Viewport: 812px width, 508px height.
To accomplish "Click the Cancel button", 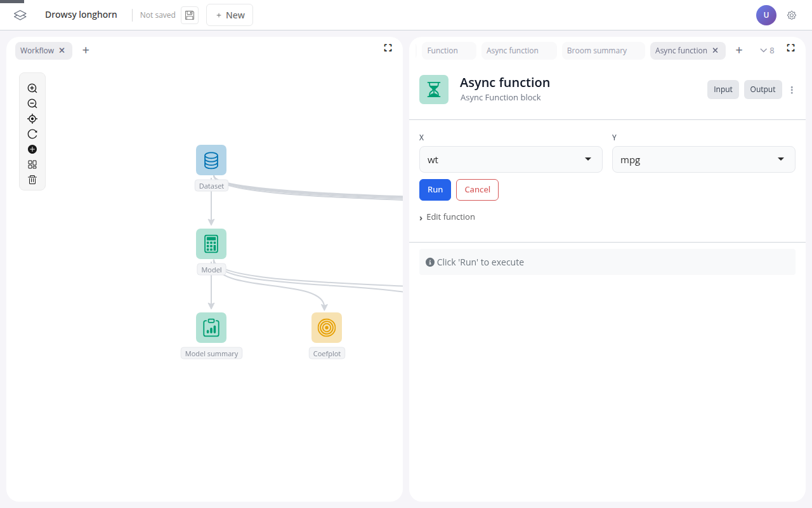I will (x=477, y=190).
